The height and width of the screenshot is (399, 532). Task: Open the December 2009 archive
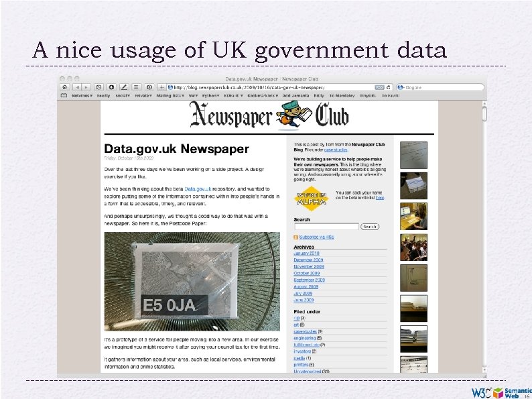coord(308,260)
